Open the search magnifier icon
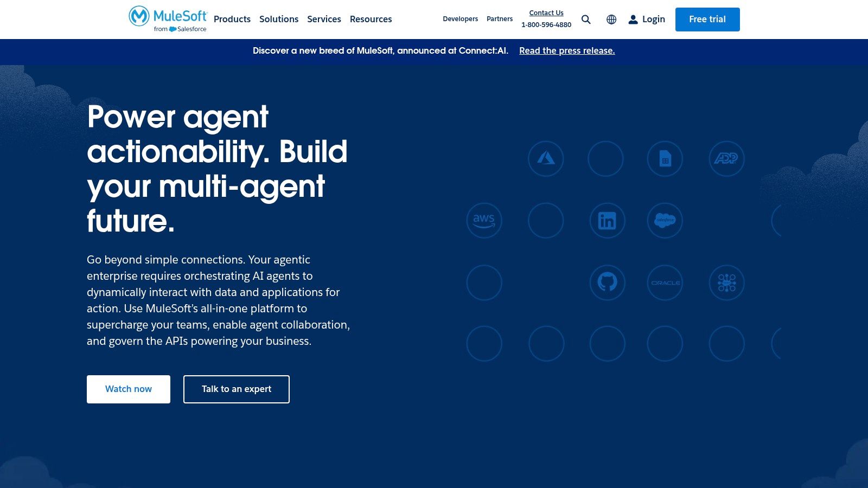The image size is (868, 488). 586,20
